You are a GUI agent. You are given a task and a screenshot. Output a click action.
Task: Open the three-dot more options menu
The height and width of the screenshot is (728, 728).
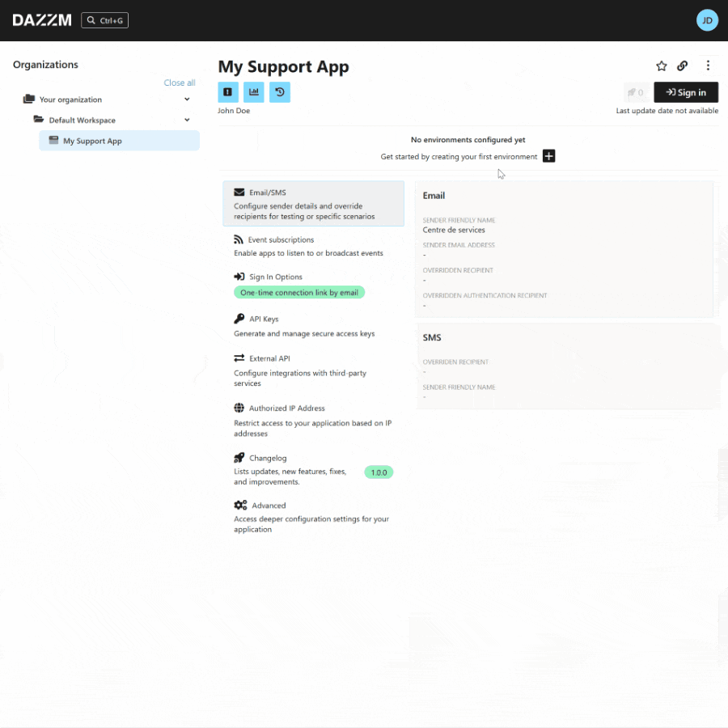pos(708,66)
